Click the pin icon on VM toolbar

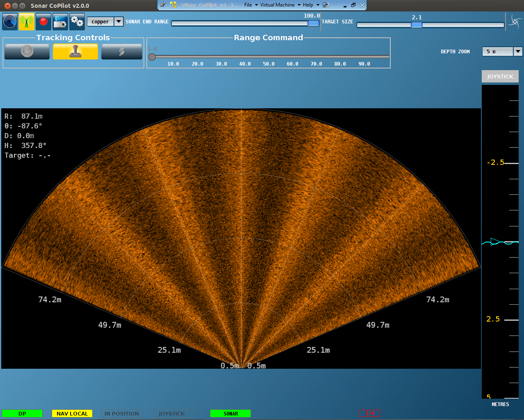pyautogui.click(x=163, y=5)
